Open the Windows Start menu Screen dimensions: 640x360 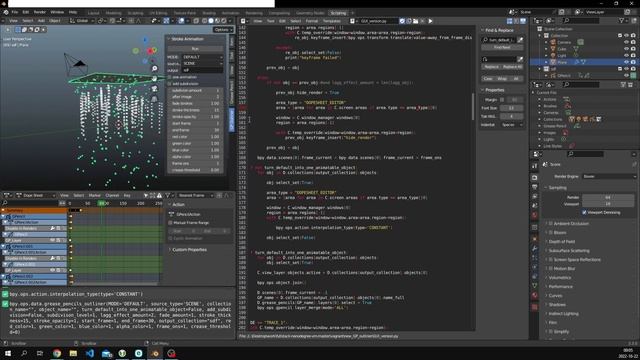pos(7,353)
